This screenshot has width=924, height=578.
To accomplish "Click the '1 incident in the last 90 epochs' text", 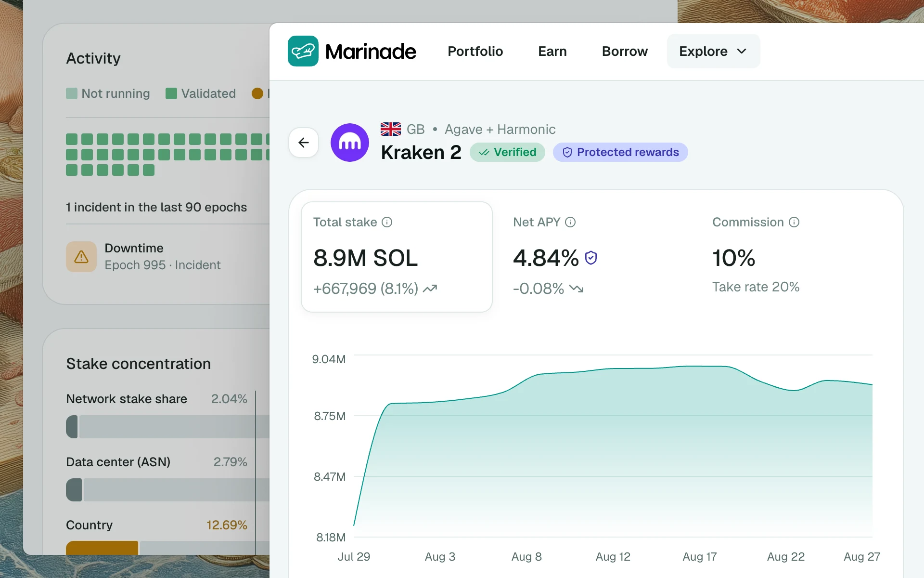I will [x=156, y=207].
